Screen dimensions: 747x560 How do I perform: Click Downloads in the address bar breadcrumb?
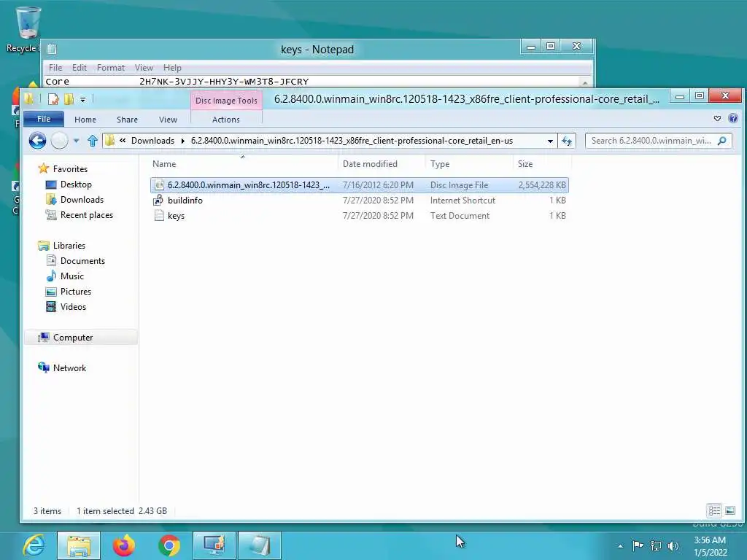point(152,141)
